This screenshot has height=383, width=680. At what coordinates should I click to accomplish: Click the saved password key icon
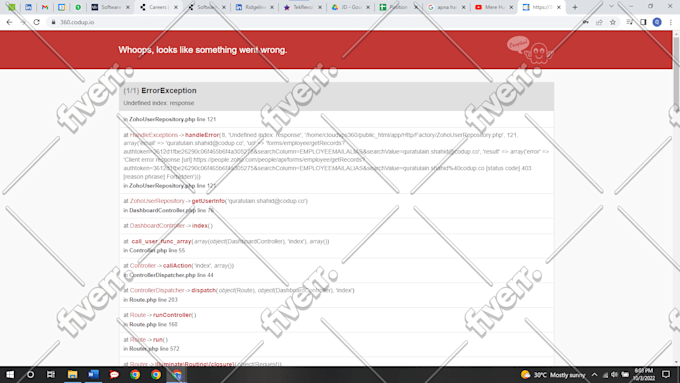(585, 22)
